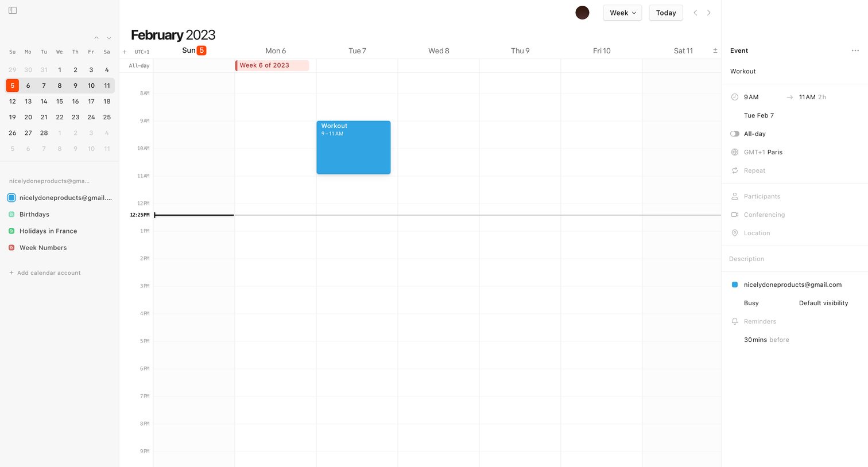The width and height of the screenshot is (868, 467).
Task: Select February 22 in mini calendar
Action: coord(60,117)
